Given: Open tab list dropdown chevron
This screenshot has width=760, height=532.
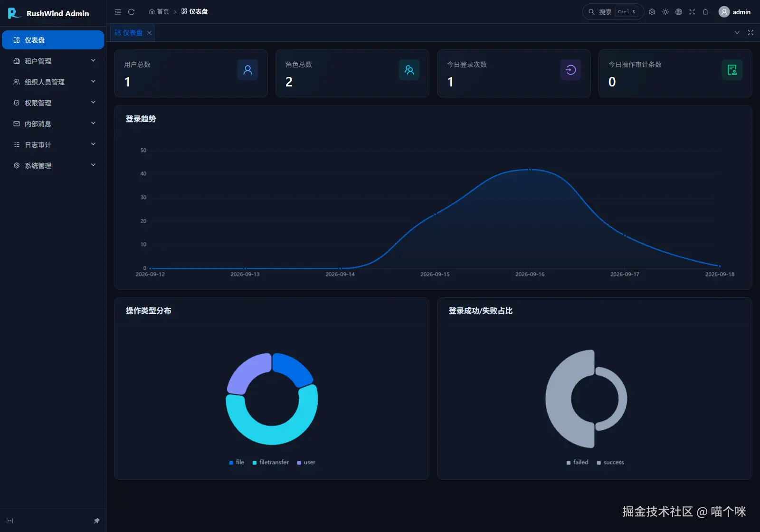Looking at the screenshot, I should point(737,33).
